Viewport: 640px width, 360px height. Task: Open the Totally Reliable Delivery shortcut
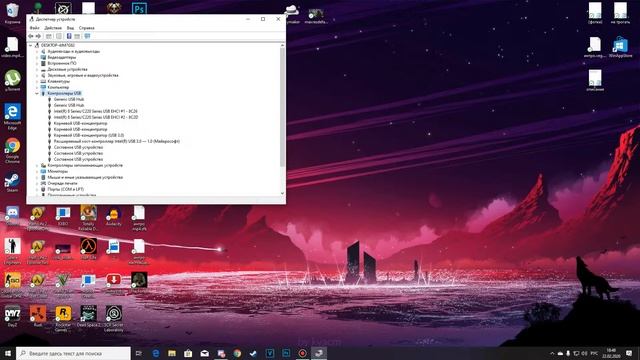click(89, 218)
